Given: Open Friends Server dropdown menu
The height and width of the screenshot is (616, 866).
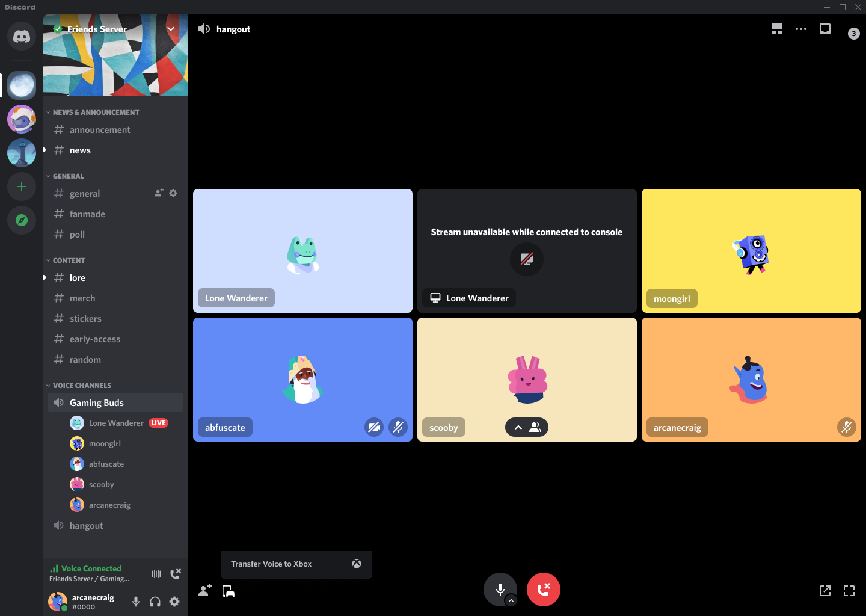Looking at the screenshot, I should 171,29.
